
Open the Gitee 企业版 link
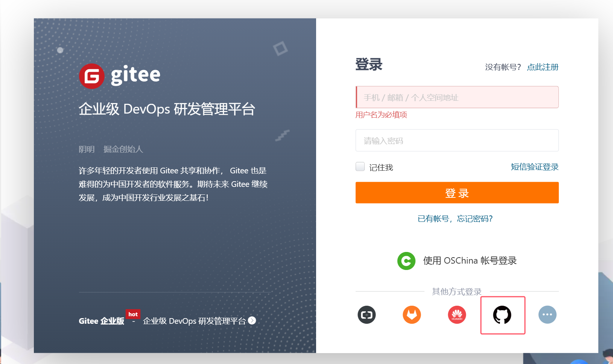pos(102,321)
